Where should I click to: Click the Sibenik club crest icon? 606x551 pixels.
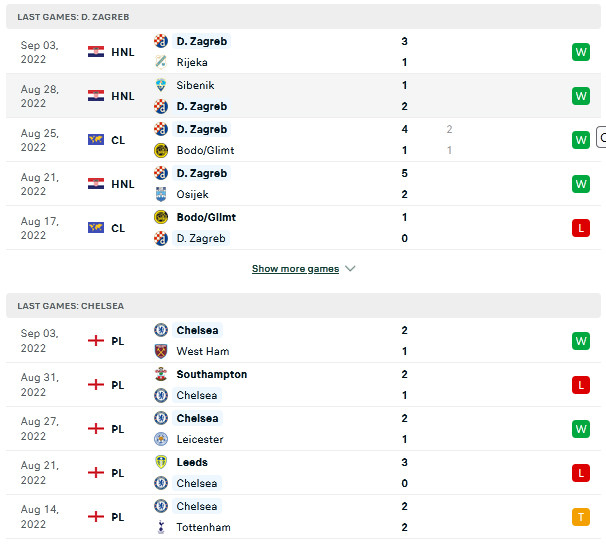tap(161, 86)
